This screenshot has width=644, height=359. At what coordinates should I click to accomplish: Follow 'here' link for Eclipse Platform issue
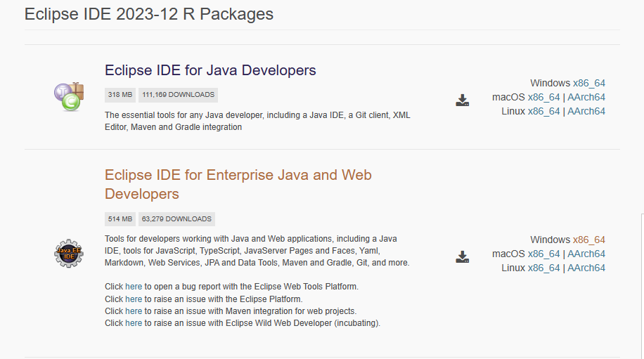(134, 299)
